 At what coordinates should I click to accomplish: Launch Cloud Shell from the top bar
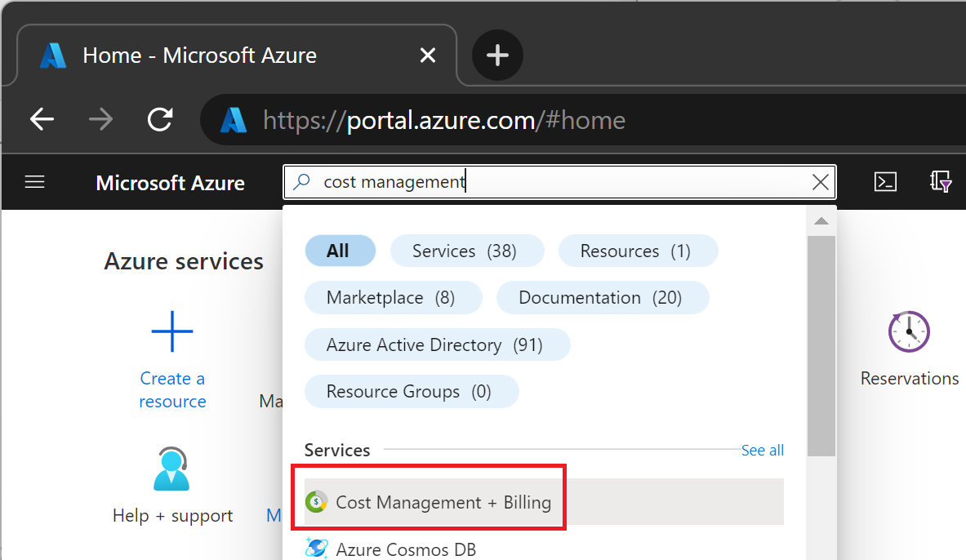point(885,182)
